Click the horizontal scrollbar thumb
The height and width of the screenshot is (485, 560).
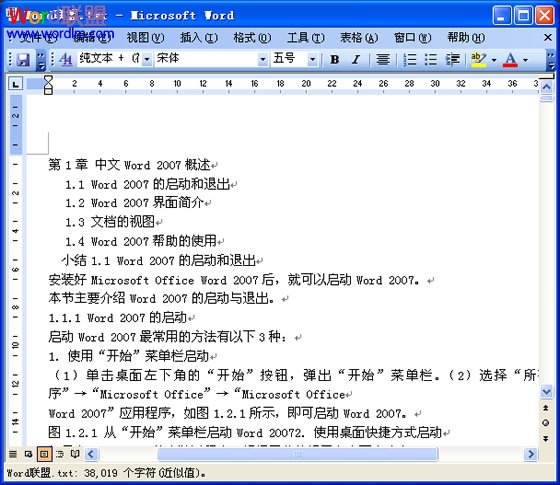tap(298, 454)
